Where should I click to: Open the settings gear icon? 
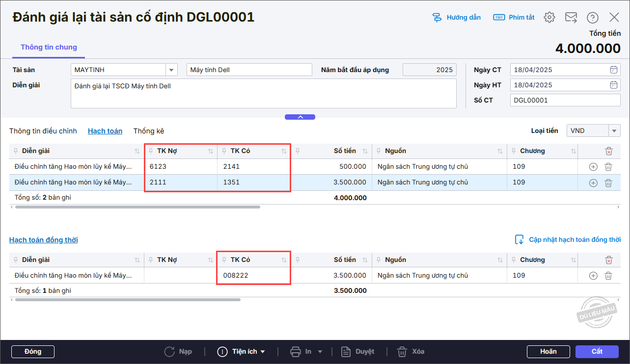click(549, 18)
